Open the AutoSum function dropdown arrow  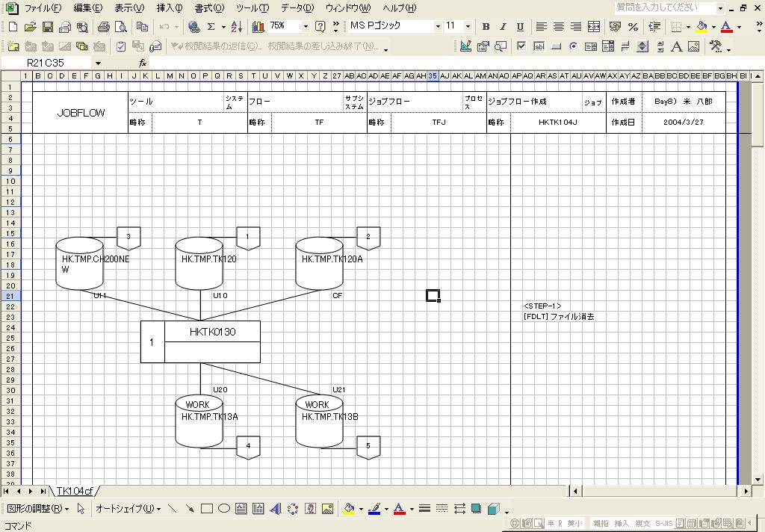pos(223,26)
